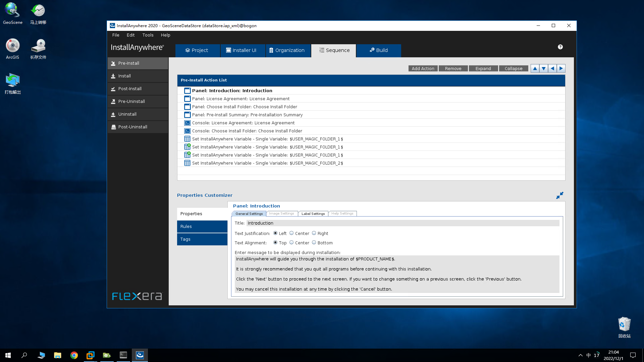
Task: Click the Expand button
Action: pyautogui.click(x=483, y=69)
